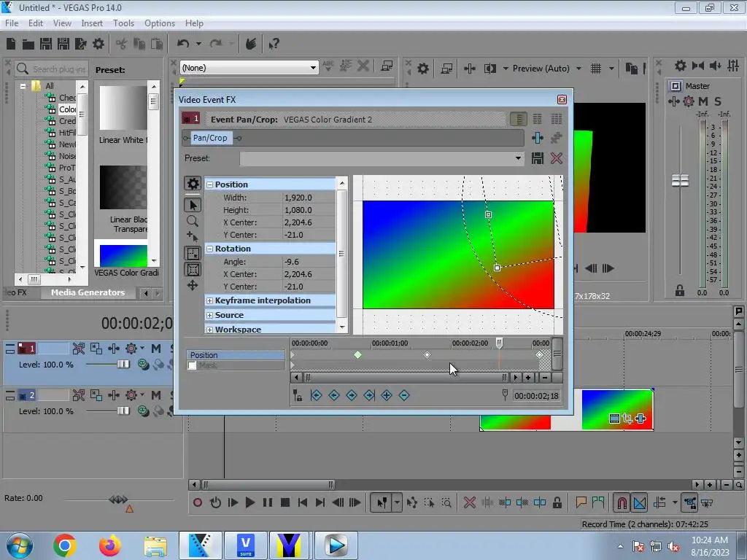Click the Save project icon
The height and width of the screenshot is (560, 747).
point(46,44)
